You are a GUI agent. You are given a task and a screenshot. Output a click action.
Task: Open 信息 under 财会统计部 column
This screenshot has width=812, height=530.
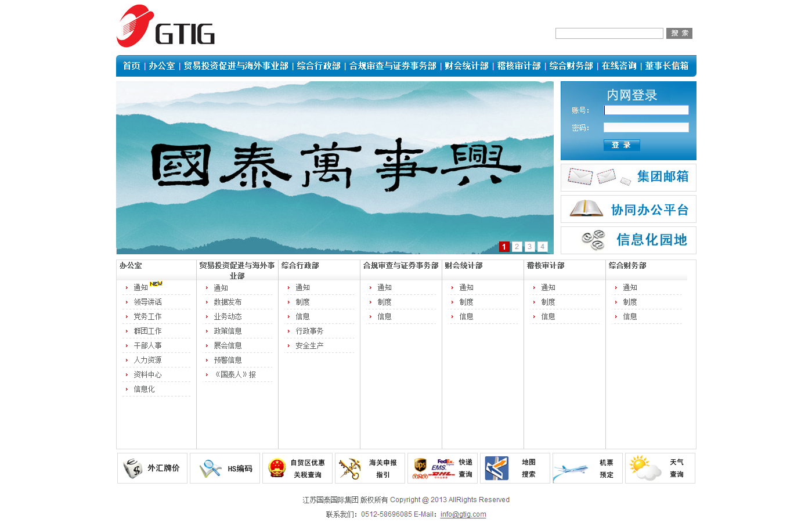[x=467, y=316]
